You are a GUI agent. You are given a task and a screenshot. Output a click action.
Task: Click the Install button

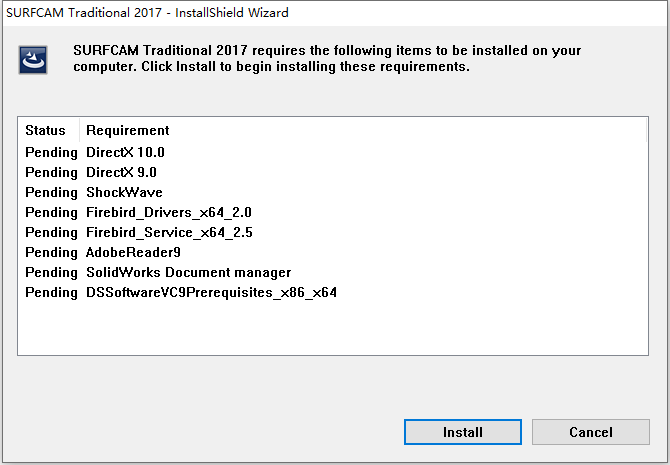(x=463, y=432)
